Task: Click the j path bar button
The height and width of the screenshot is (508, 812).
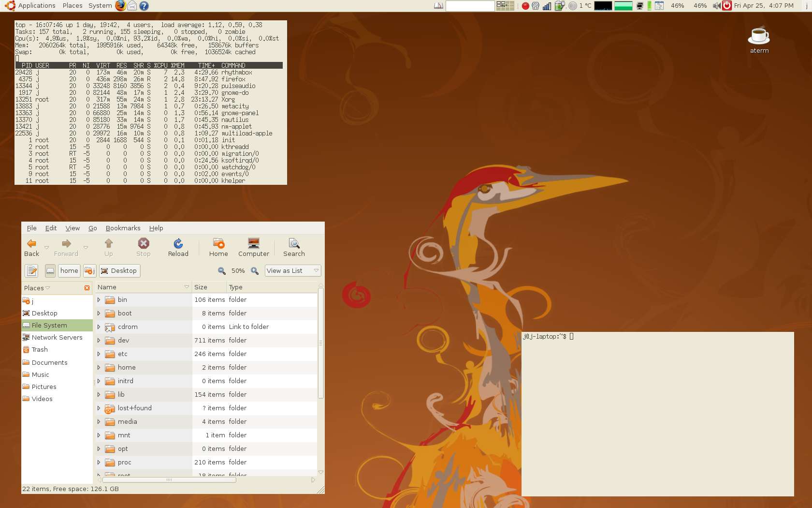Action: [x=89, y=271]
